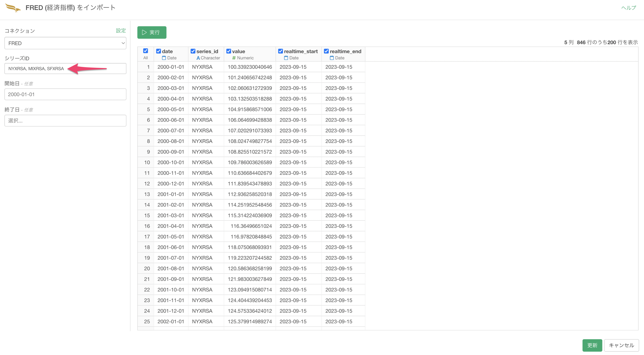Viewport: 644px width, 355px height.
Task: Select date cell 2001-03-01
Action: pyautogui.click(x=171, y=215)
